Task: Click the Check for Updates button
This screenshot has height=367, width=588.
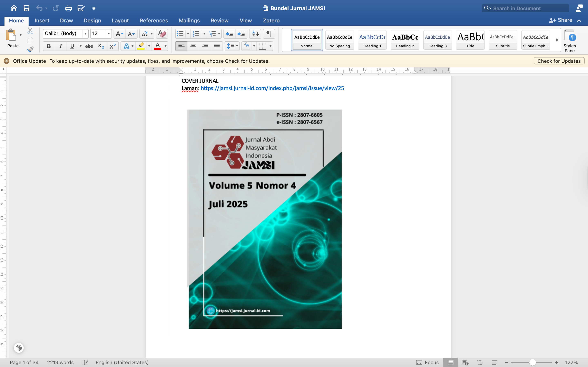Action: [x=559, y=61]
